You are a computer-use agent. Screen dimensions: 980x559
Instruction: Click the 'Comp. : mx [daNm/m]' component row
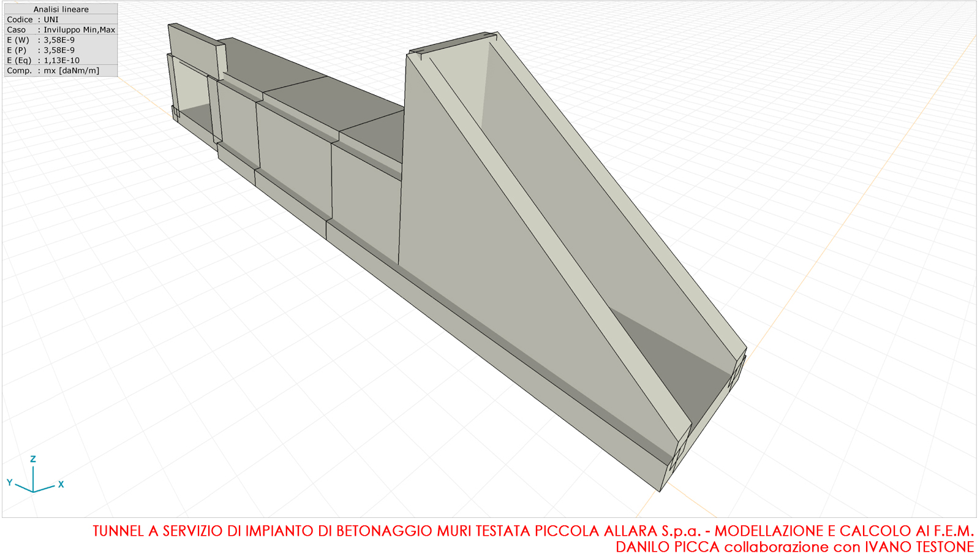coord(61,70)
